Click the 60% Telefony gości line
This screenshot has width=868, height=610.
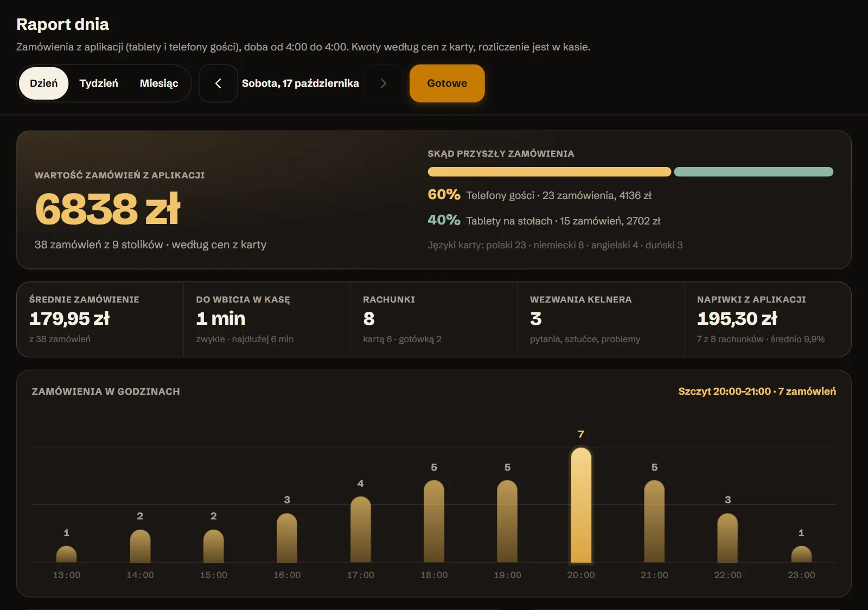539,195
